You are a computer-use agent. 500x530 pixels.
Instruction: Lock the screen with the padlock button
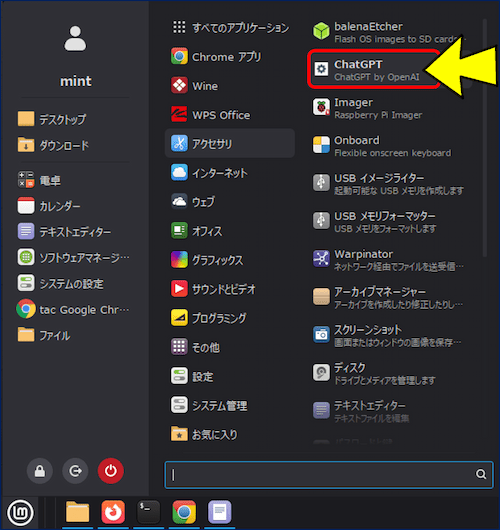pyautogui.click(x=40, y=471)
